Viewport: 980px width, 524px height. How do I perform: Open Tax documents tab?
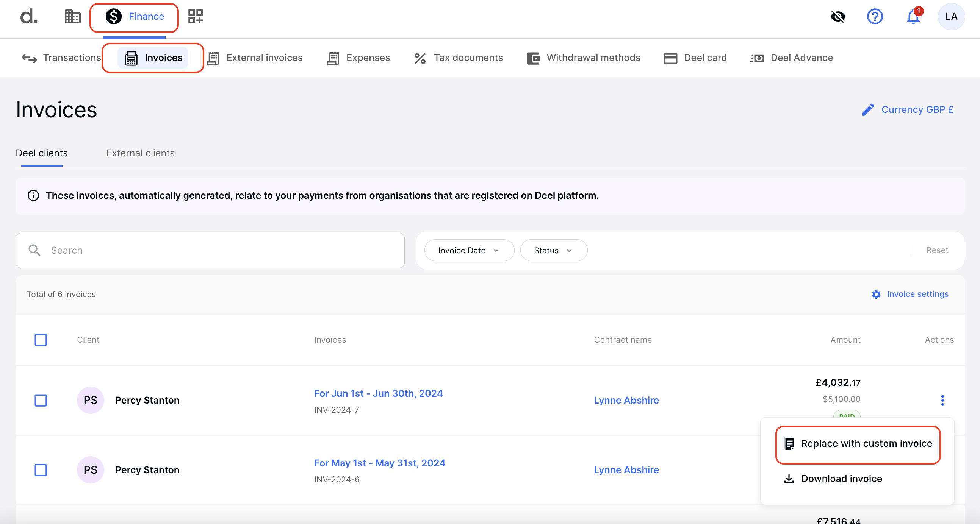[x=458, y=58]
